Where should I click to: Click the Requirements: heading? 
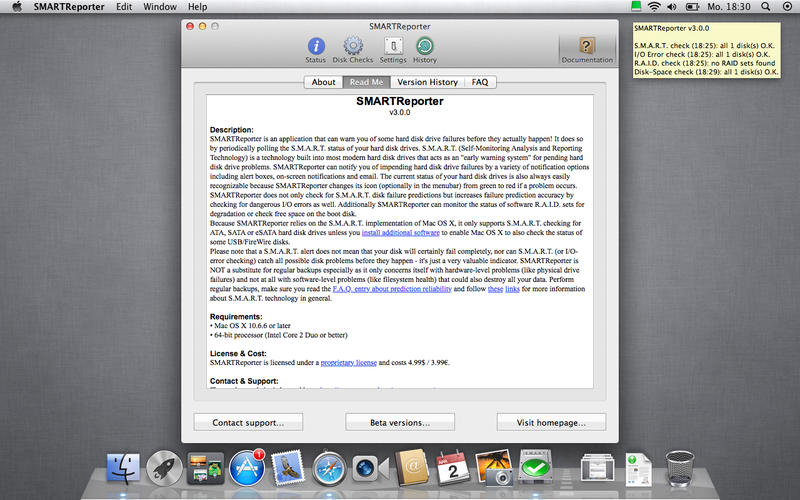click(x=236, y=316)
